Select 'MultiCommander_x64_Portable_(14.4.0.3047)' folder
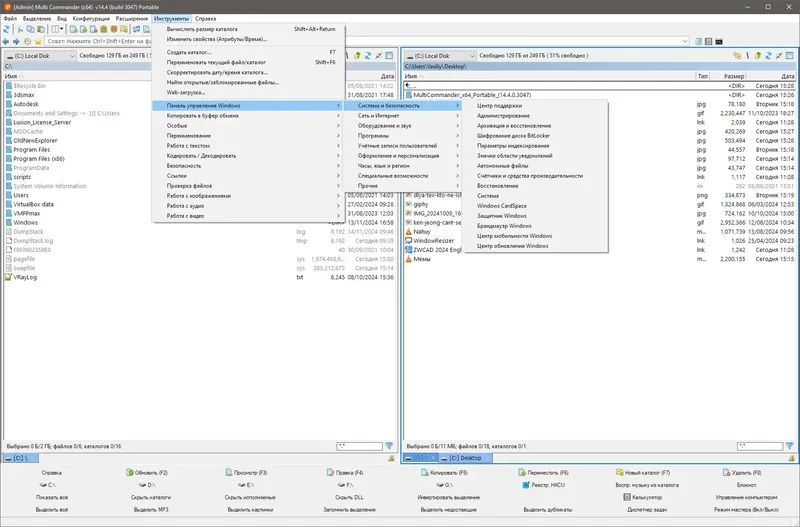Image resolution: width=800 pixels, height=527 pixels. pyautogui.click(x=472, y=95)
